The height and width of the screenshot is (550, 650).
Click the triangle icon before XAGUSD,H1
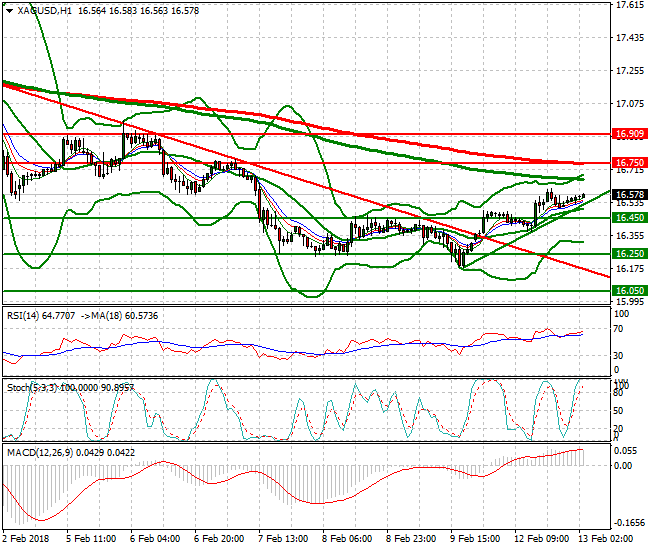[9, 11]
